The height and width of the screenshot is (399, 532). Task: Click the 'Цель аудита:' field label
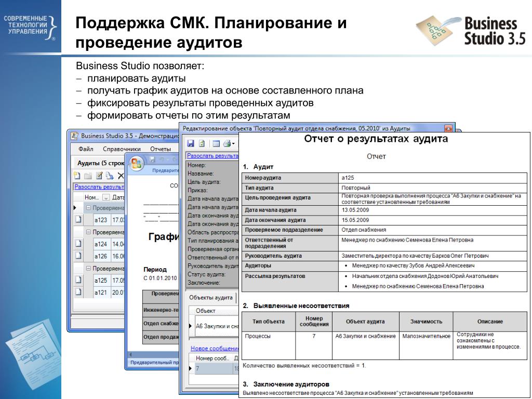click(204, 182)
